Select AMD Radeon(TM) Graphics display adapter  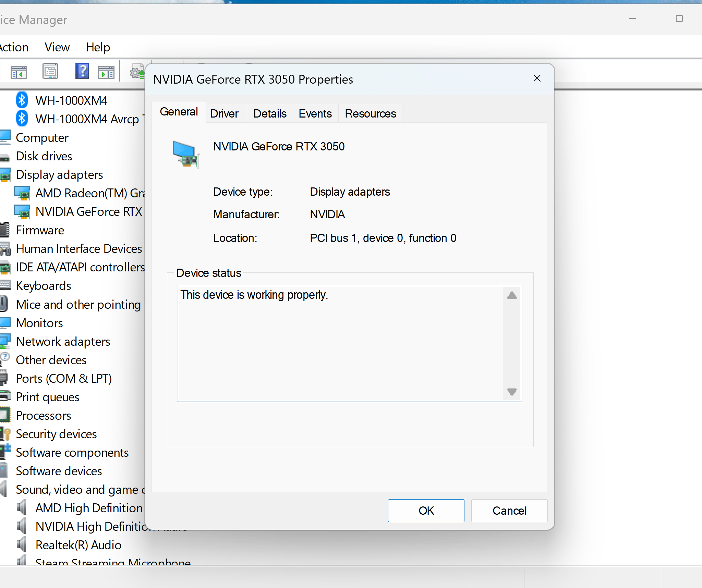pyautogui.click(x=90, y=193)
